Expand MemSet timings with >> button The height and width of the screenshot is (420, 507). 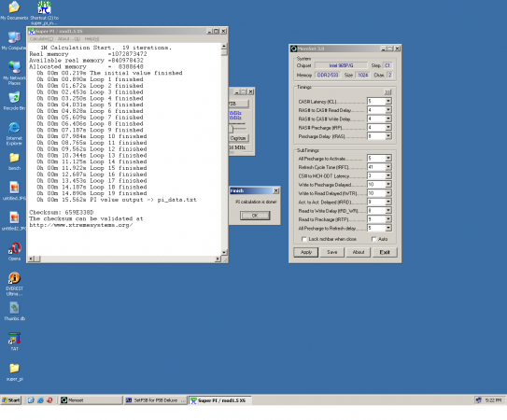coord(387,92)
